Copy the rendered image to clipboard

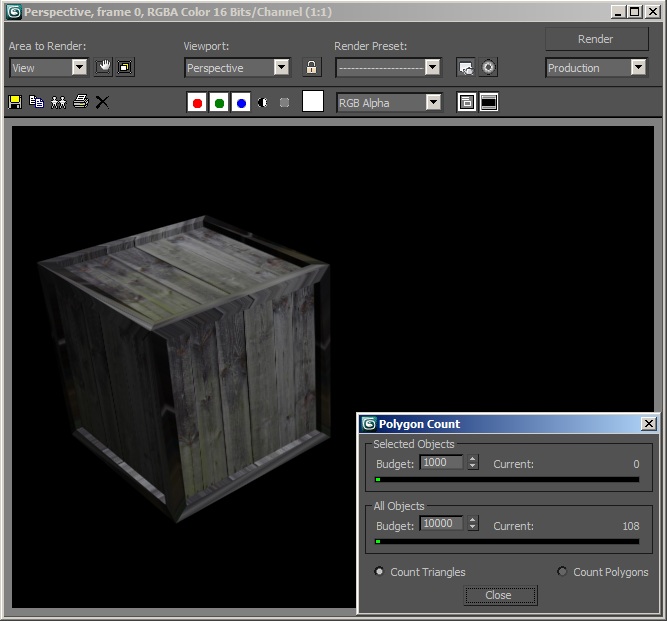37,102
